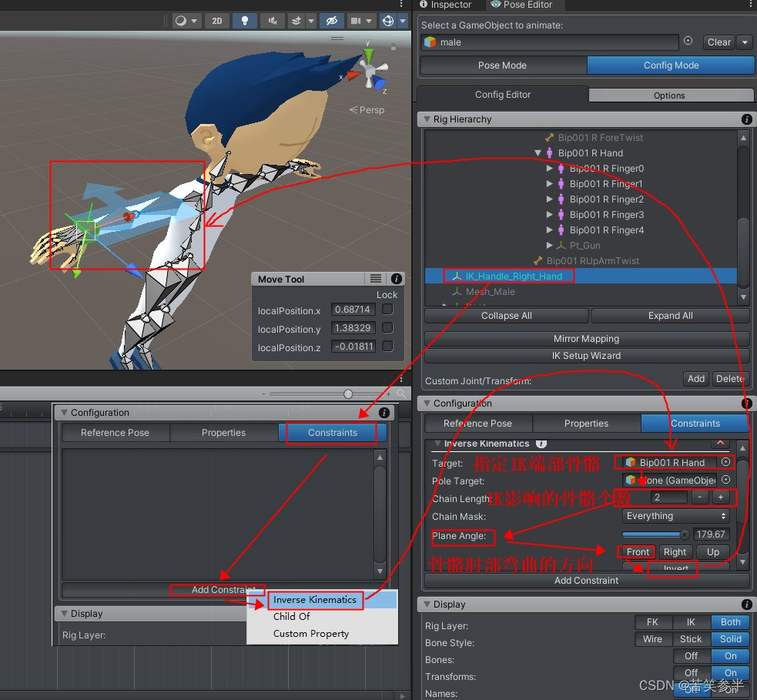
Task: Click the object picker circle beside Target field
Action: coord(724,462)
